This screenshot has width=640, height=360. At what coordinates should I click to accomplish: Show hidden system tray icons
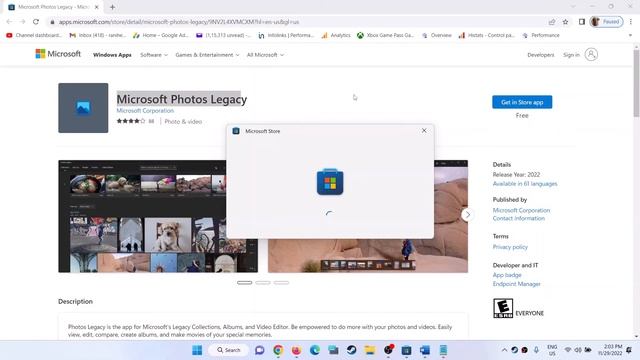click(504, 350)
